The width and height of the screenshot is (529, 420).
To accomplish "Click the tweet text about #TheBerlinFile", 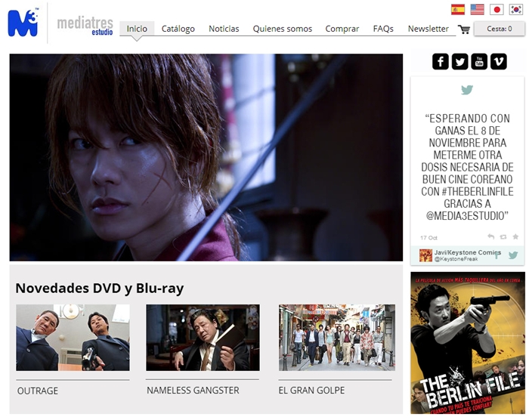I will point(467,167).
